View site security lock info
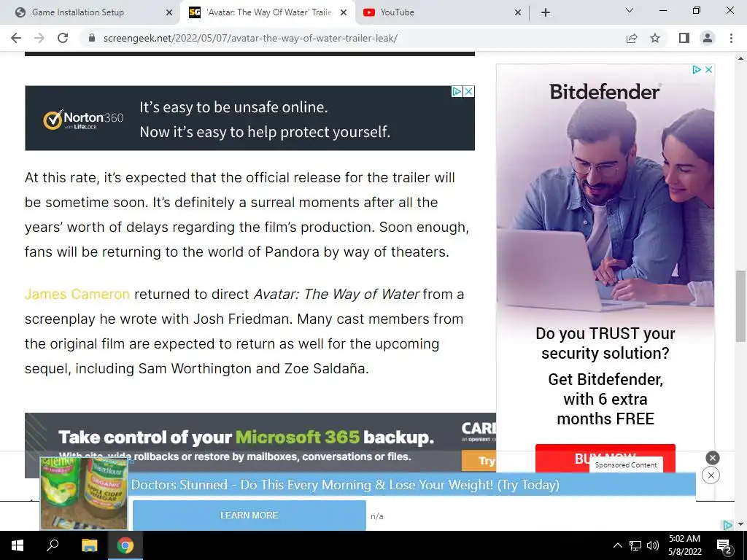 (x=92, y=38)
